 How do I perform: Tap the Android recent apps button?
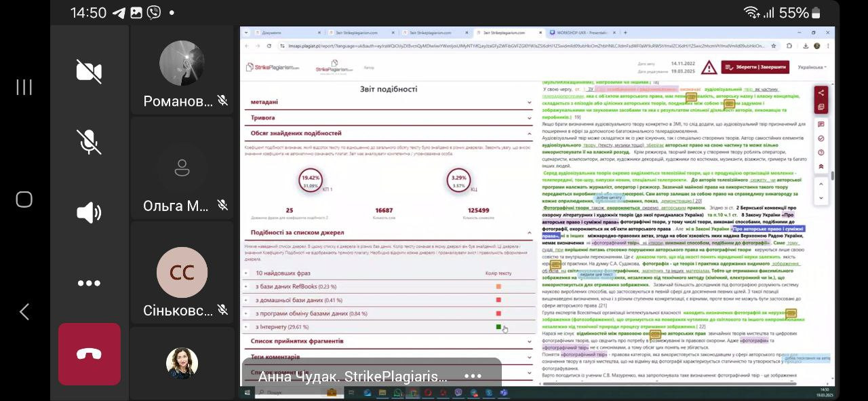point(24,87)
